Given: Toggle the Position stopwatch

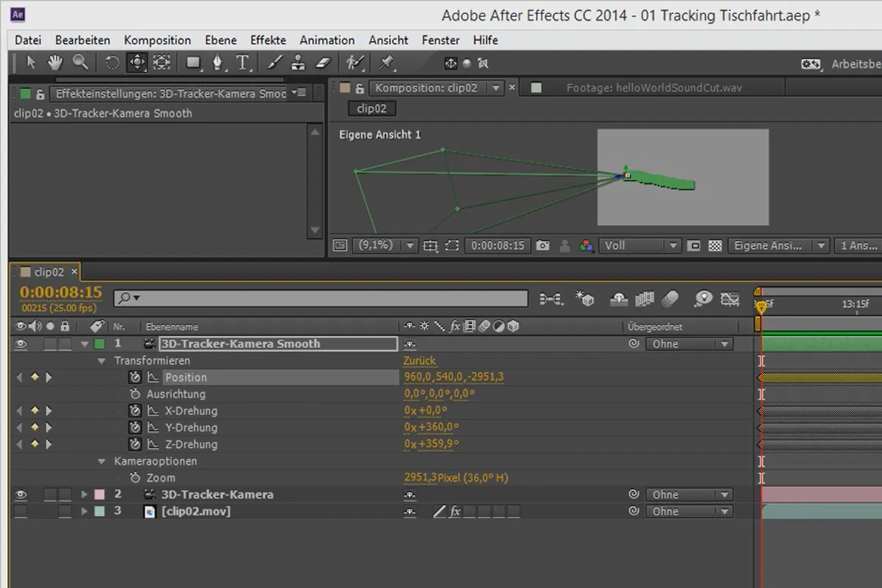Looking at the screenshot, I should pos(135,377).
